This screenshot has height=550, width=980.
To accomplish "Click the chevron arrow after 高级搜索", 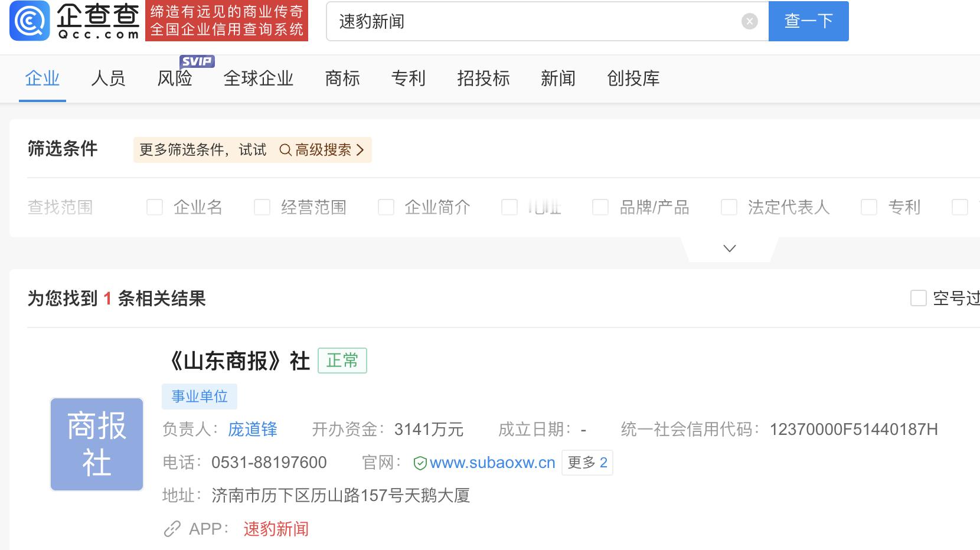I will [360, 150].
